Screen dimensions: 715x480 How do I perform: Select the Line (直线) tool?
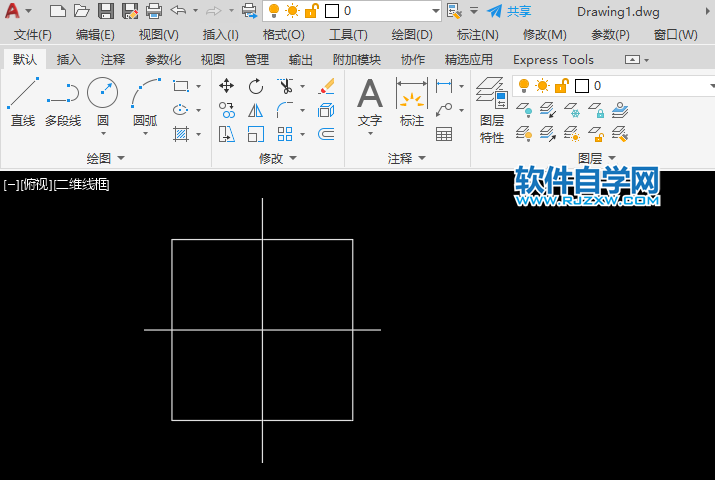(23, 102)
